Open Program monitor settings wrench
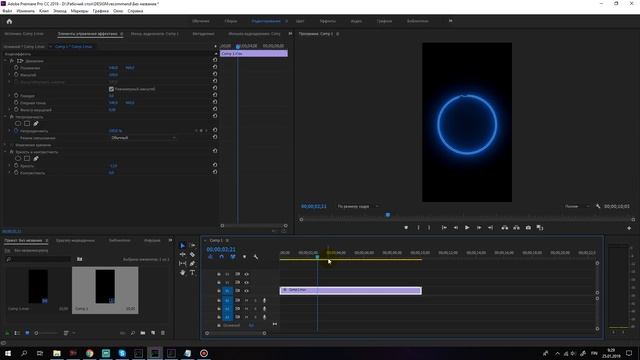640x360 pixels. coord(598,207)
